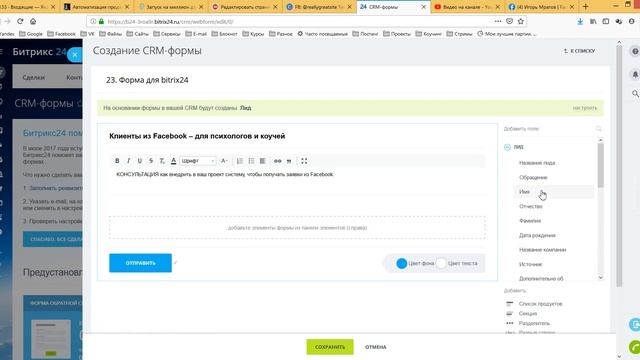Open the text color picker in editor
The image size is (640, 360).
(x=173, y=161)
